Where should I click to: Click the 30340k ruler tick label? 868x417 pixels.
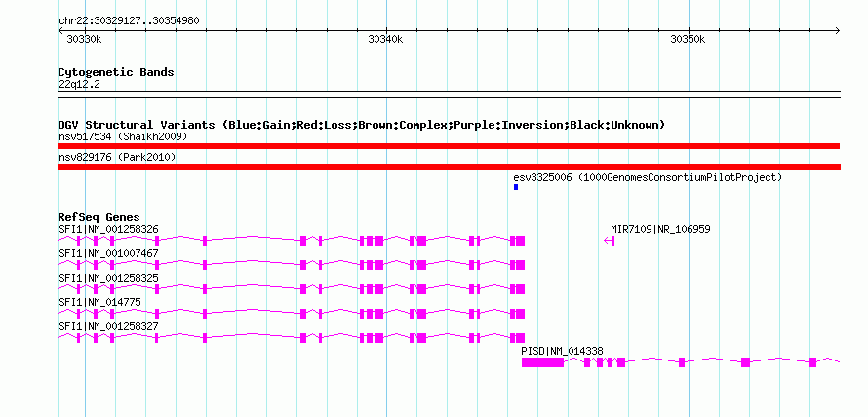tap(386, 39)
